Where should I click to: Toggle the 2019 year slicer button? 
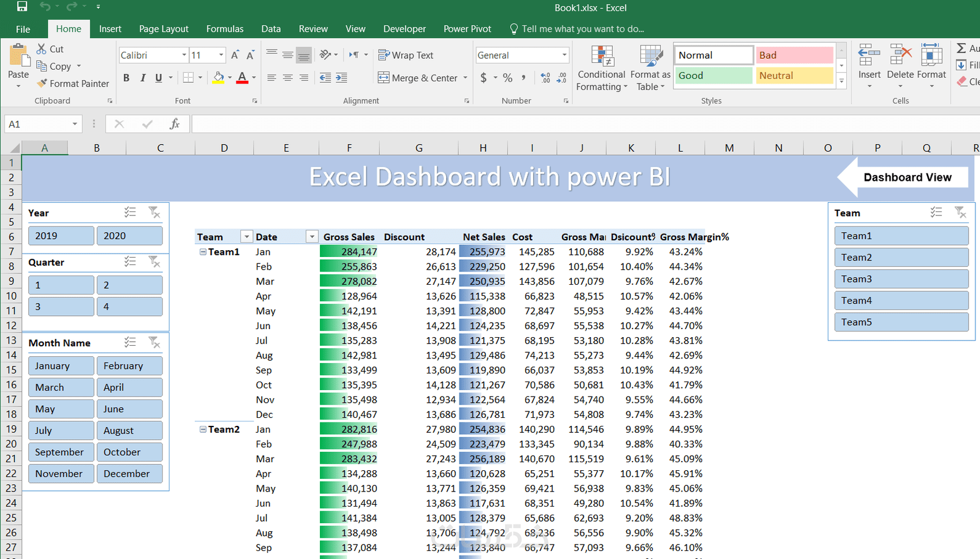pyautogui.click(x=61, y=236)
